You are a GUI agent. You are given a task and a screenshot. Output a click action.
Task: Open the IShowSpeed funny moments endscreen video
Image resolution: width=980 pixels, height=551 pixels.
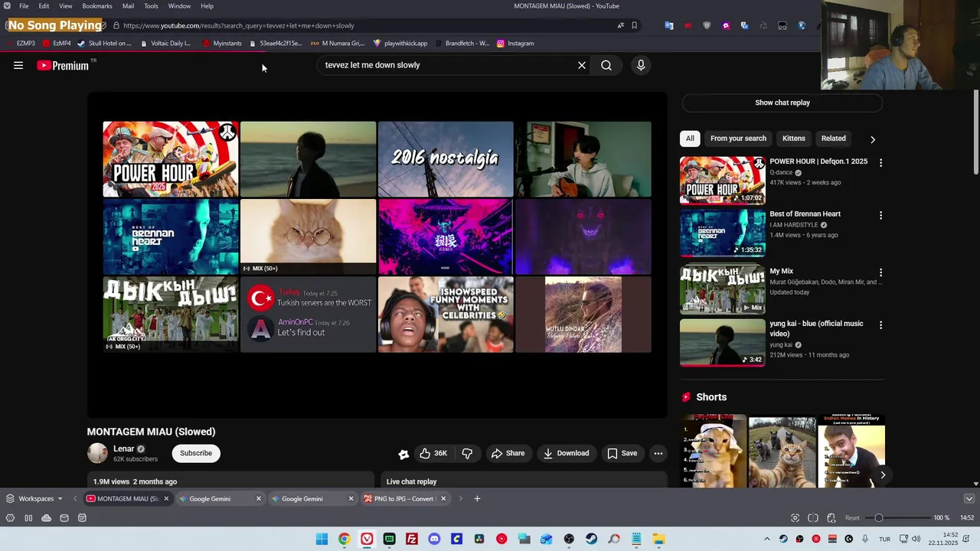click(x=446, y=315)
